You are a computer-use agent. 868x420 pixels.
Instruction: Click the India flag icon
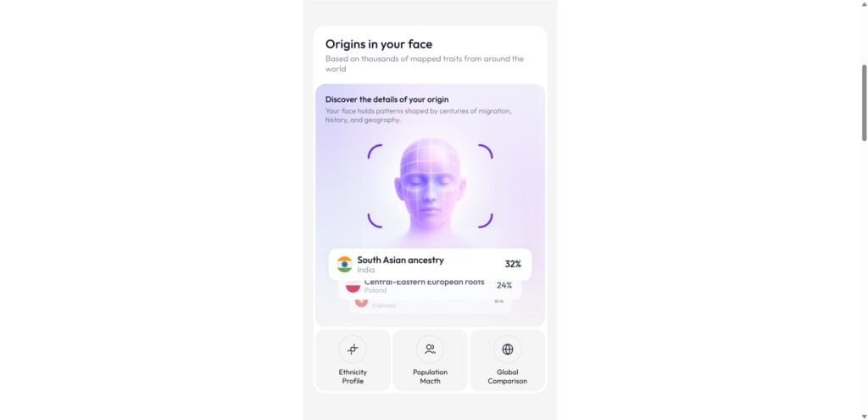(x=344, y=264)
